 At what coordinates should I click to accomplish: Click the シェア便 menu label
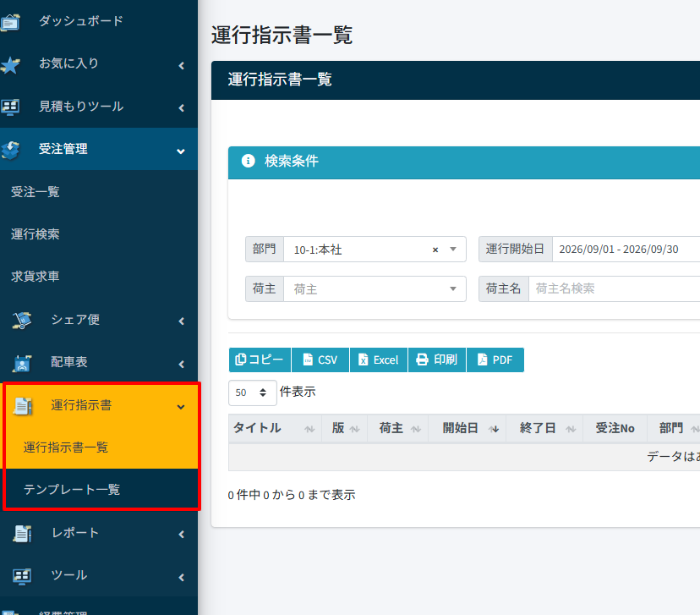tap(75, 319)
